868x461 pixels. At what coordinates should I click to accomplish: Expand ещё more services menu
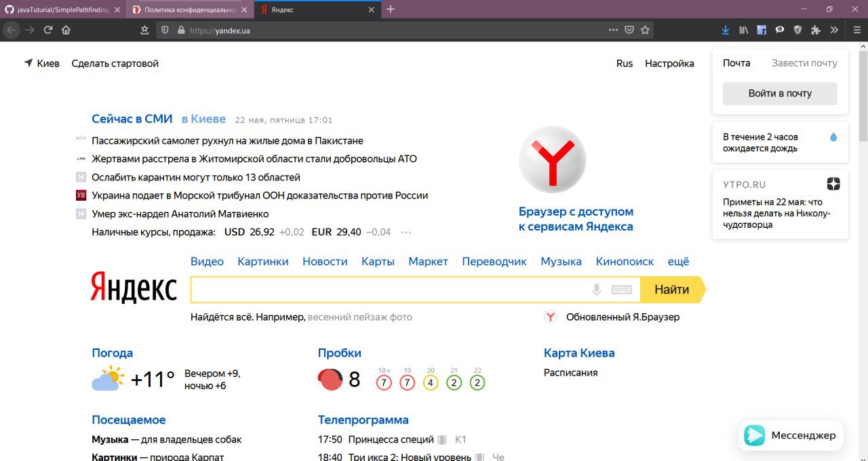(678, 261)
